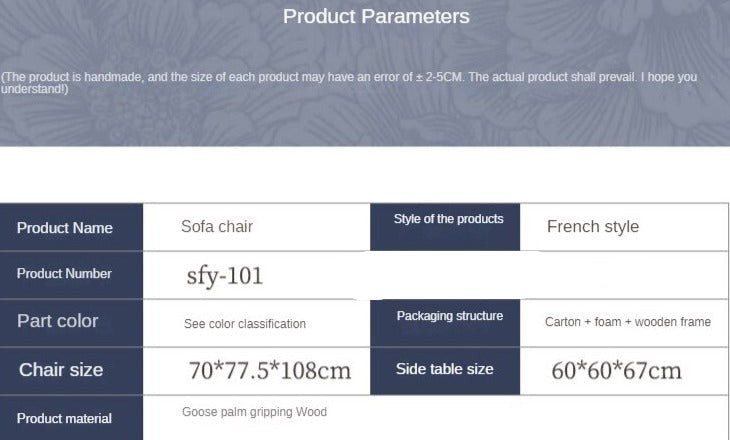Select the handmade size error disclaimer text
Screen dimensions: 730x440
350,83
